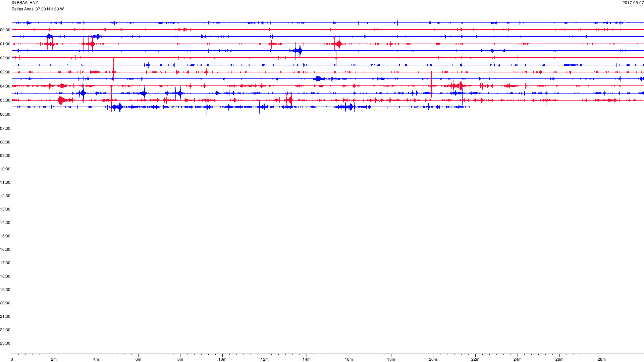Select the 15:30 time label
The image size is (644, 362).
[x=5, y=236]
